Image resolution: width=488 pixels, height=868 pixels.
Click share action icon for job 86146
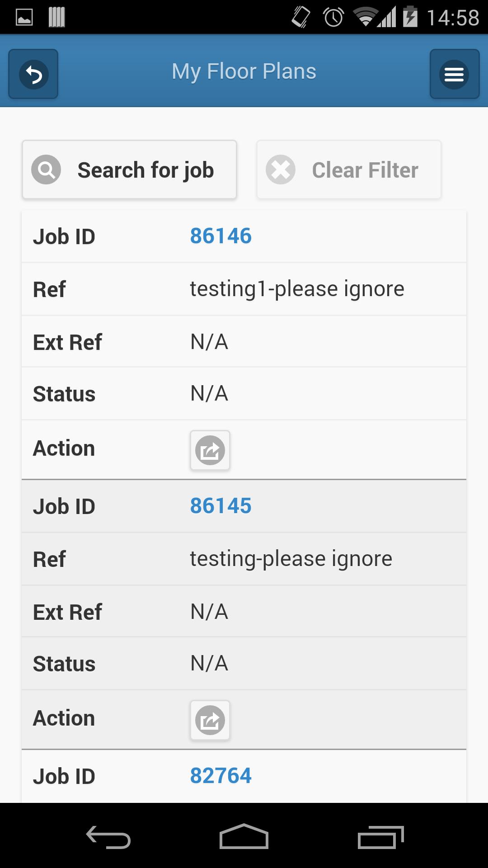210,450
